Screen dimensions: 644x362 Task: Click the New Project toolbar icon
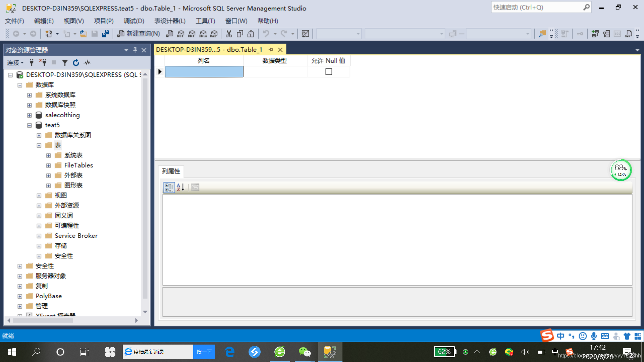point(49,34)
